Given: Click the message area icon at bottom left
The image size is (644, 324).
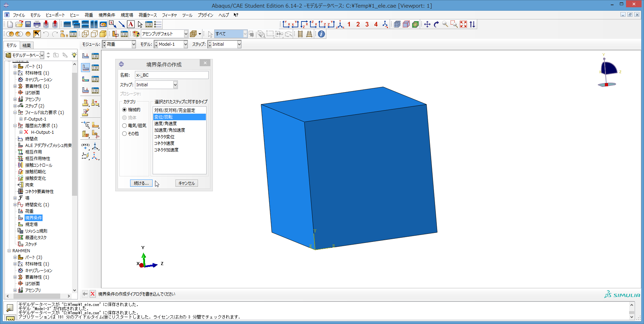Looking at the screenshot, I should tap(10, 308).
